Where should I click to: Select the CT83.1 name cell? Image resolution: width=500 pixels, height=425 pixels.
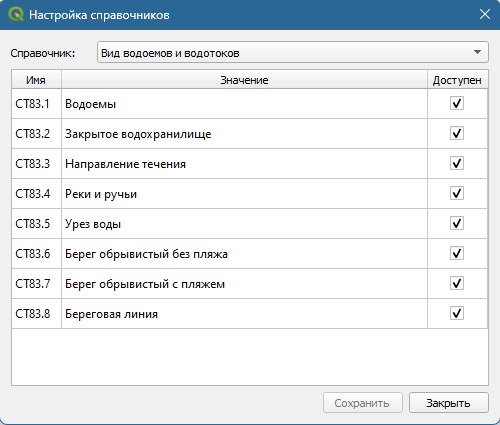pyautogui.click(x=37, y=104)
